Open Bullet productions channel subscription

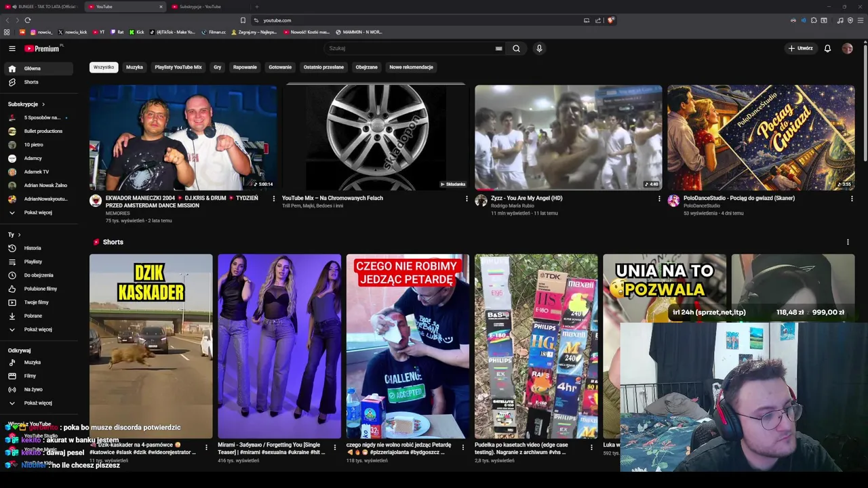(39, 131)
